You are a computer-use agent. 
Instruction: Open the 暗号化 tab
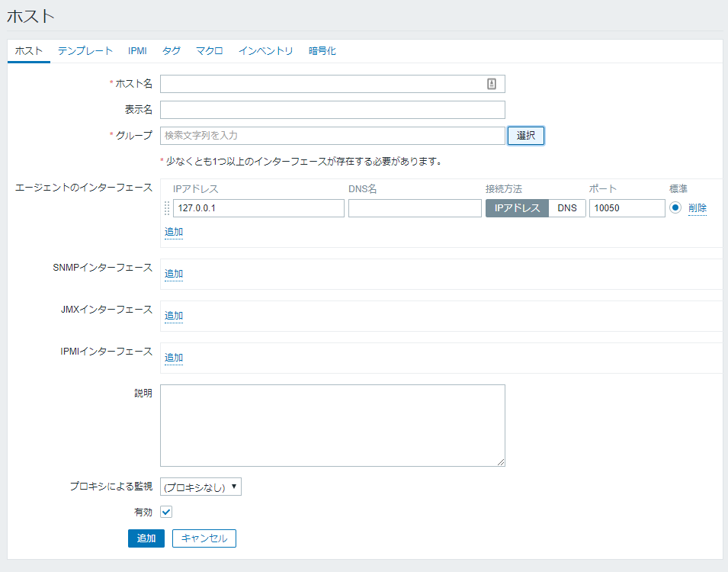click(x=322, y=51)
